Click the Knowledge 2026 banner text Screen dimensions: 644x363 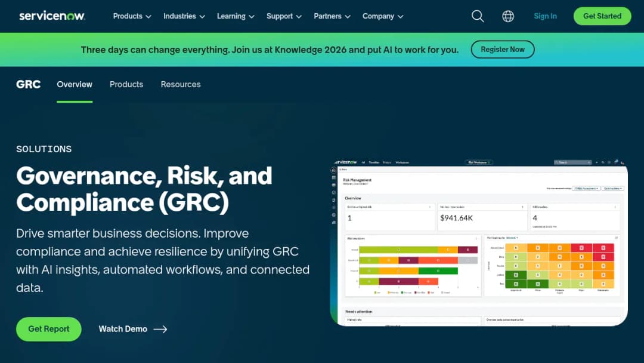tap(270, 50)
